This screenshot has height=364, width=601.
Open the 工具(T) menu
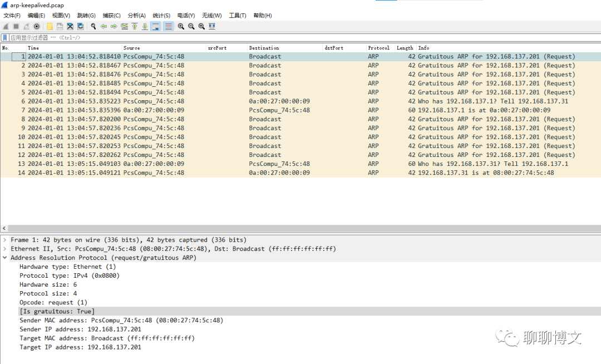(237, 16)
